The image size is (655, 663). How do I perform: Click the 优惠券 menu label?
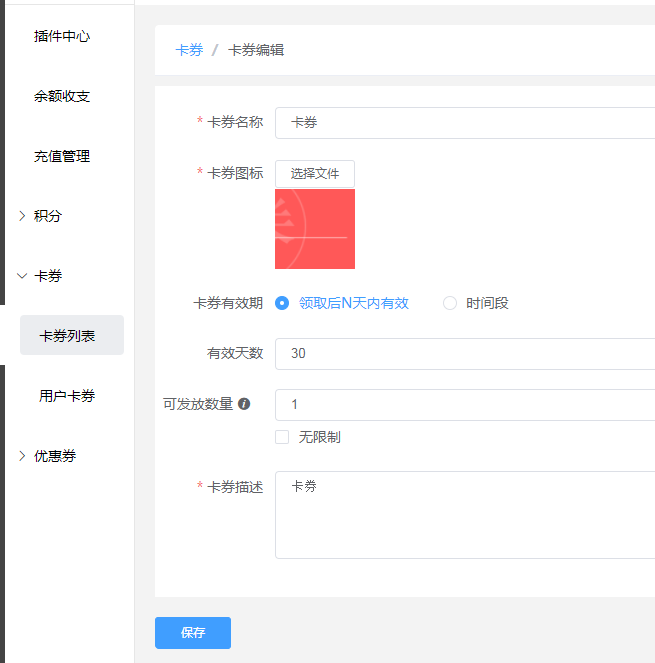pos(55,456)
